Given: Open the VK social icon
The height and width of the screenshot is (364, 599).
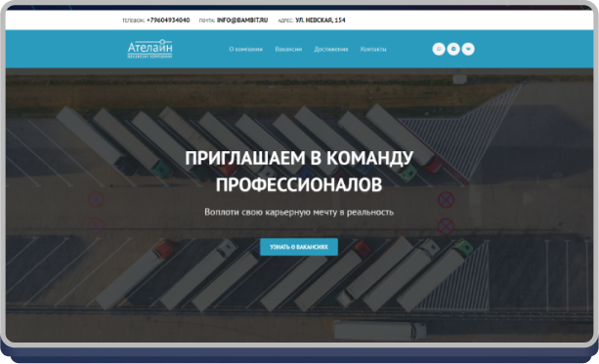Looking at the screenshot, I should (468, 49).
